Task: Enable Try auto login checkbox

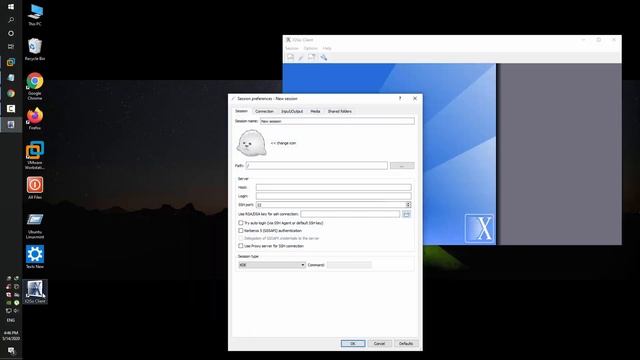Action: pyautogui.click(x=240, y=223)
